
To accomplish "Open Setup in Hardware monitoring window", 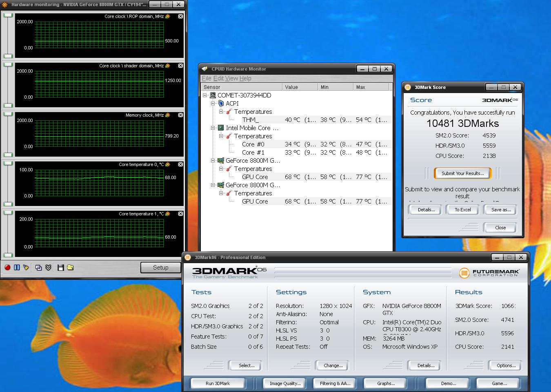I will 160,268.
